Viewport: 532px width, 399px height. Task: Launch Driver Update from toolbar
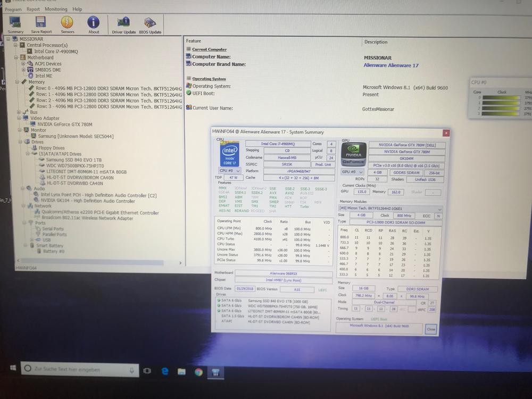(123, 23)
